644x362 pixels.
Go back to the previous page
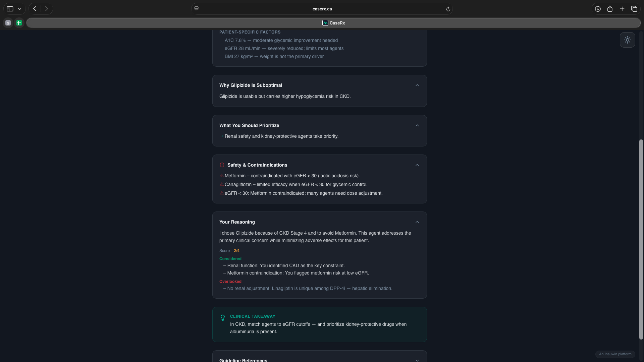35,9
